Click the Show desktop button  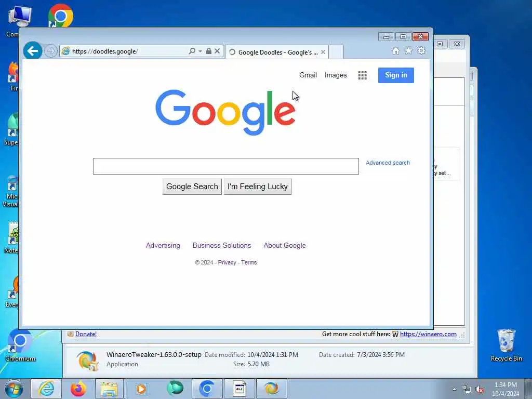coord(528,389)
